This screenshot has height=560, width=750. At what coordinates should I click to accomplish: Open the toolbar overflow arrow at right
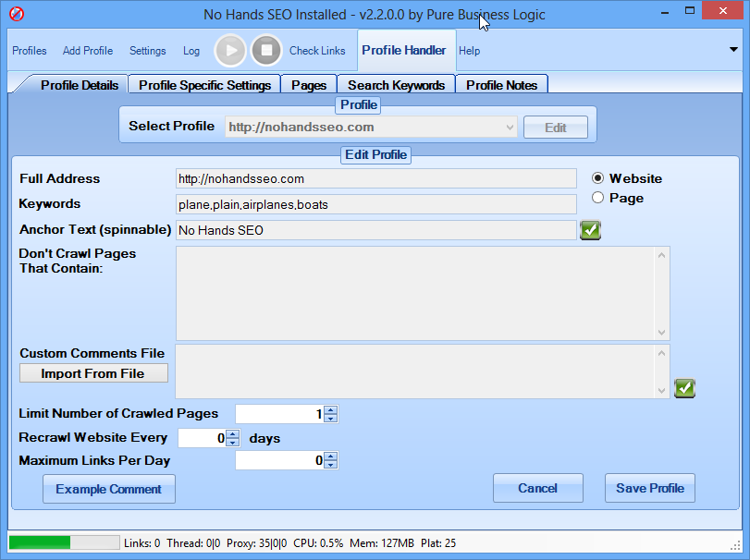tap(733, 50)
